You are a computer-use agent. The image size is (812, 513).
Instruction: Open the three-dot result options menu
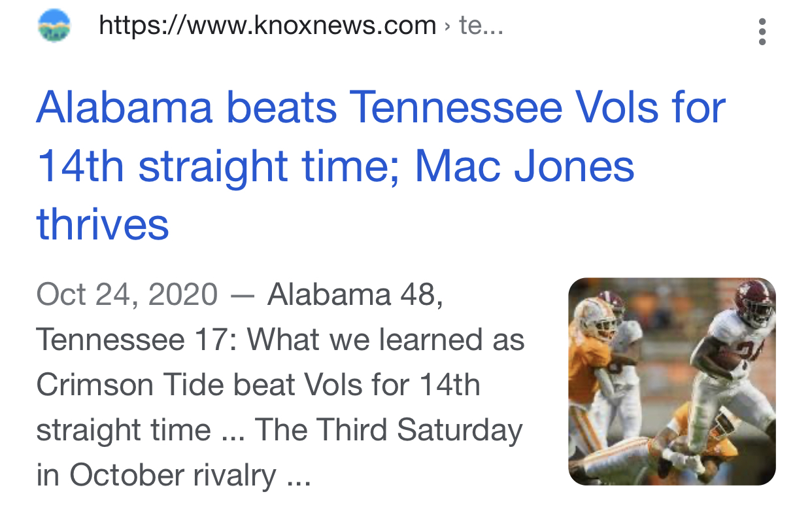pyautogui.click(x=762, y=31)
